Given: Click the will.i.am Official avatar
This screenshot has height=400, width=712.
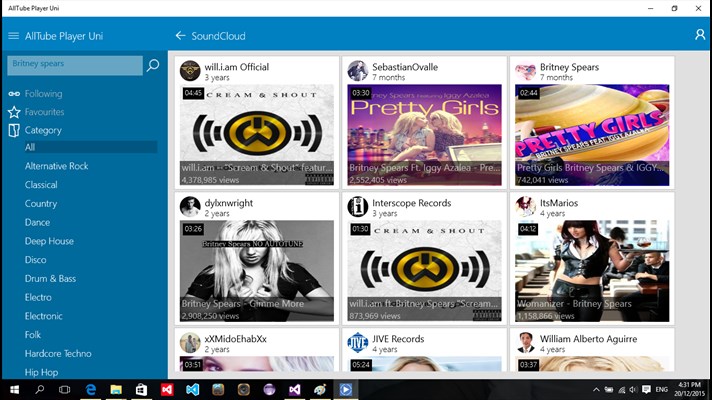Looking at the screenshot, I should click(190, 71).
